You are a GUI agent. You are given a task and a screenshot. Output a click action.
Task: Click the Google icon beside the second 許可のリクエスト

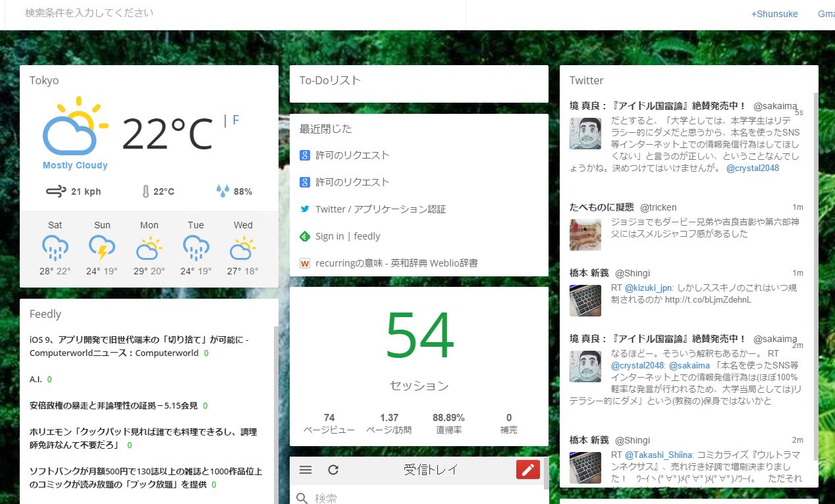pos(305,182)
